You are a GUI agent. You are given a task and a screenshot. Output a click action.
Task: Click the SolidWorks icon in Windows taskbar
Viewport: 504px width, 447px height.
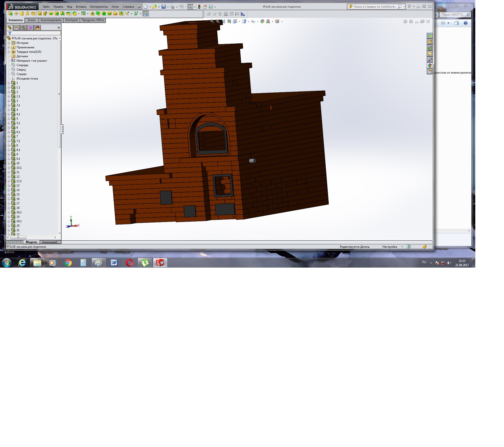(160, 263)
